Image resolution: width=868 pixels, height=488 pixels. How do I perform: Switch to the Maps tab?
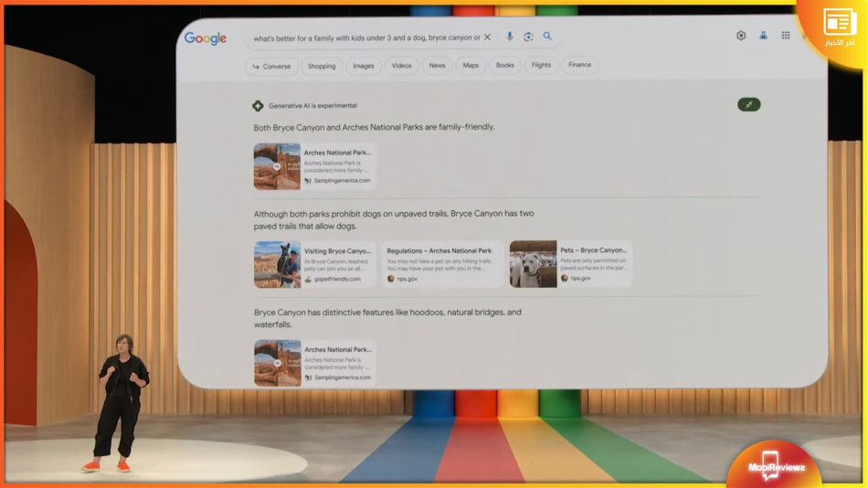pos(471,66)
